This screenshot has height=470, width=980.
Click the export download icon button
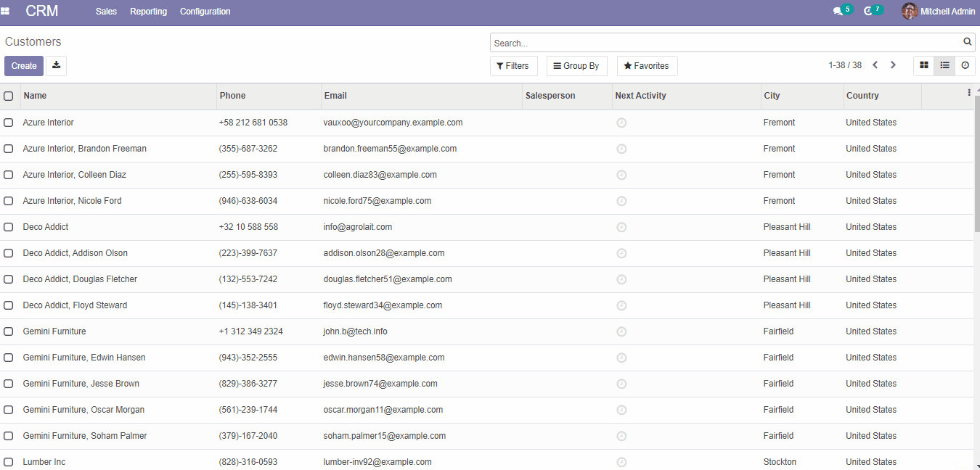point(56,66)
